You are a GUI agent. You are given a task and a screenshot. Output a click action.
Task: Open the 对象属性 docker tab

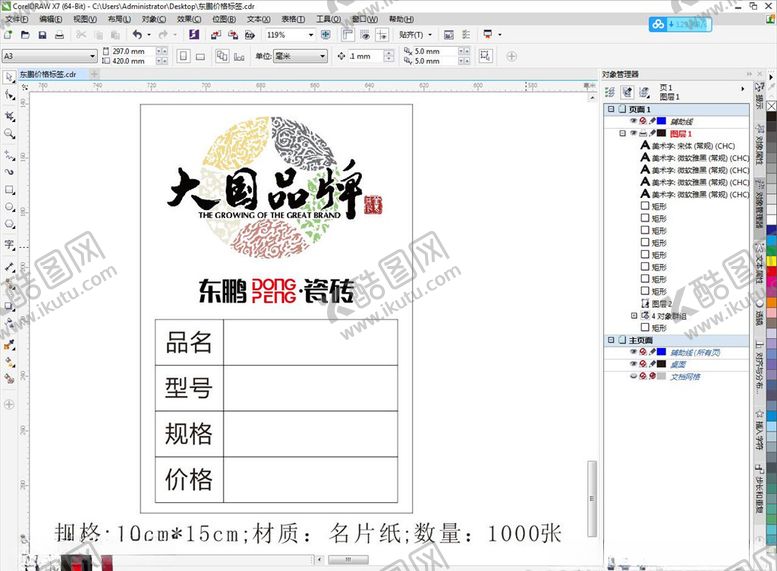coord(759,146)
